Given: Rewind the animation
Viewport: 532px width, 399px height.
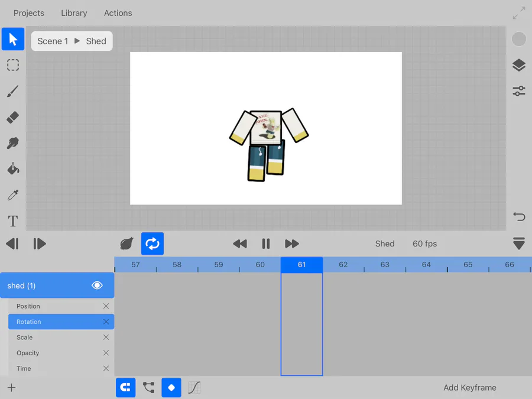Looking at the screenshot, I should point(240,244).
